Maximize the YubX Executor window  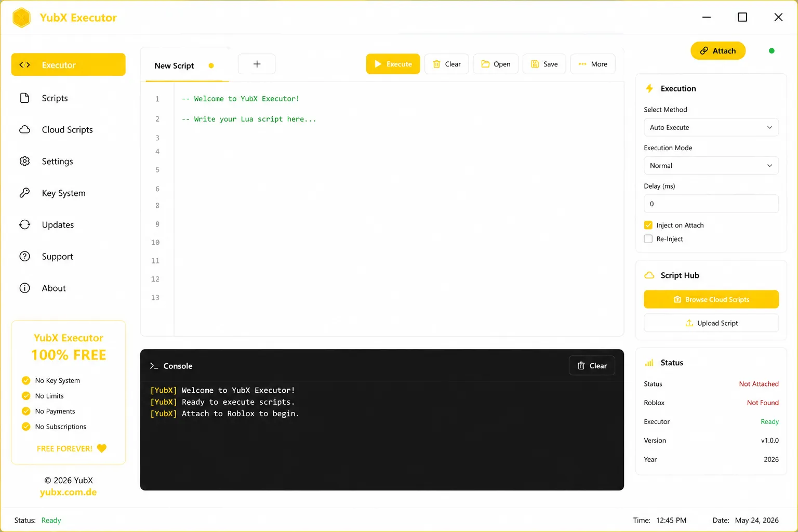coord(742,17)
